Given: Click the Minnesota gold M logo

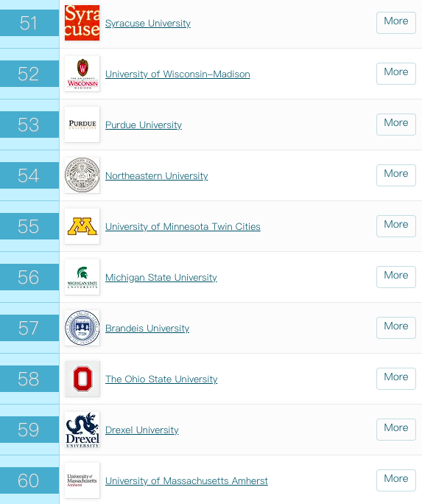Looking at the screenshot, I should coord(82,226).
